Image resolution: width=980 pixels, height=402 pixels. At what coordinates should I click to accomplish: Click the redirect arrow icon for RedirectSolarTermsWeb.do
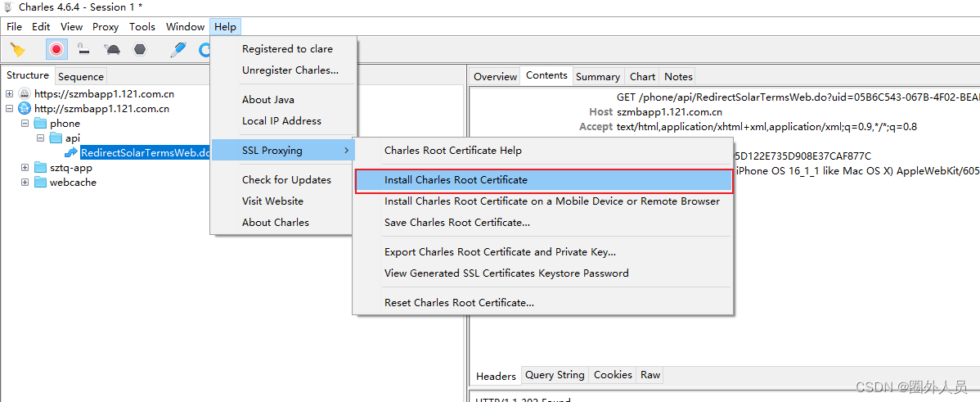(71, 153)
